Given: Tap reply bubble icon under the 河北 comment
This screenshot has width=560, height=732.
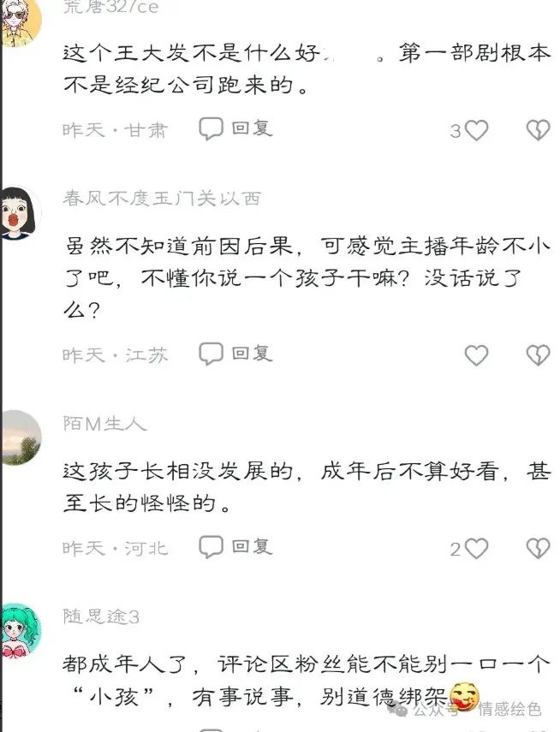Looking at the screenshot, I should tap(211, 547).
